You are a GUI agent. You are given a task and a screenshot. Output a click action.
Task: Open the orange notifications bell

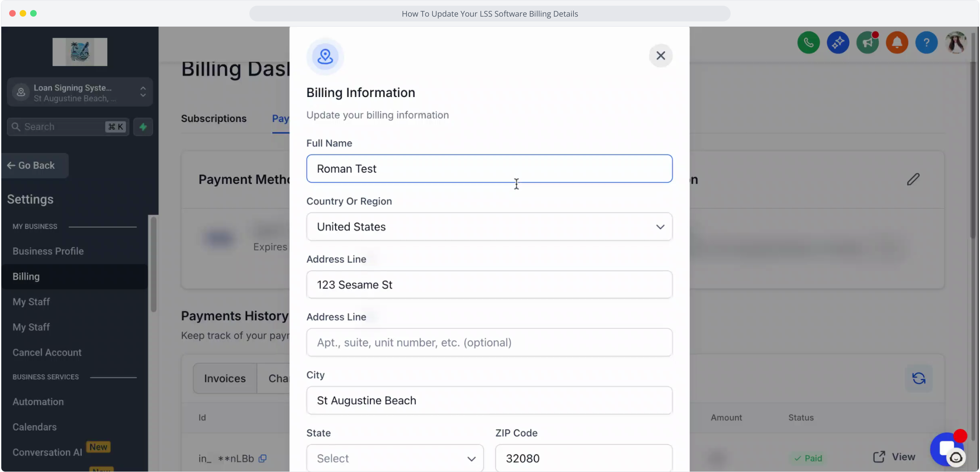[897, 42]
